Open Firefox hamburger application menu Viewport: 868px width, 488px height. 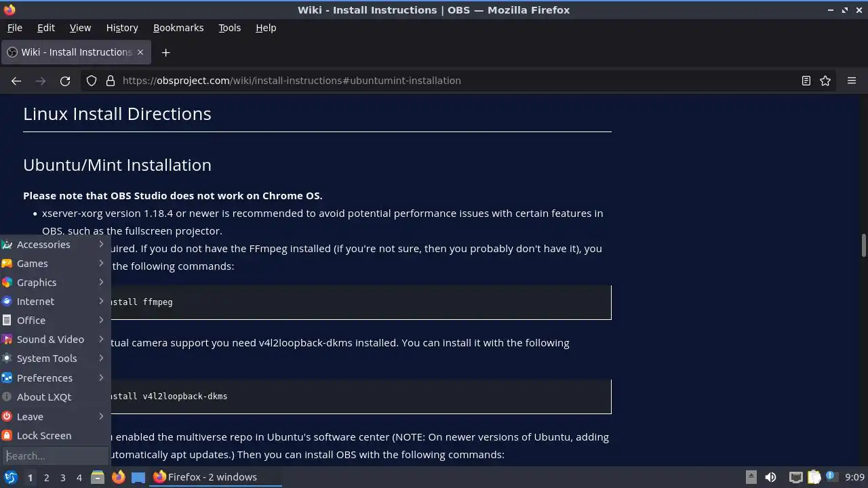click(x=852, y=81)
